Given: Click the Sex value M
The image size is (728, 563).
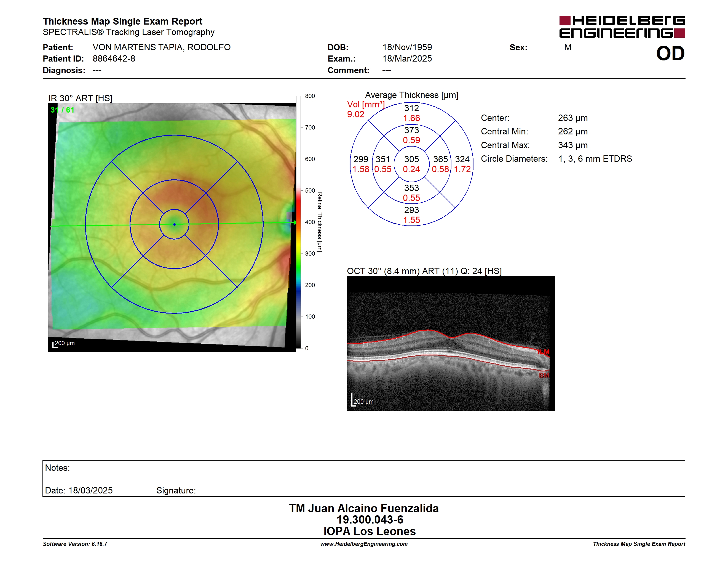Looking at the screenshot, I should pos(568,47).
